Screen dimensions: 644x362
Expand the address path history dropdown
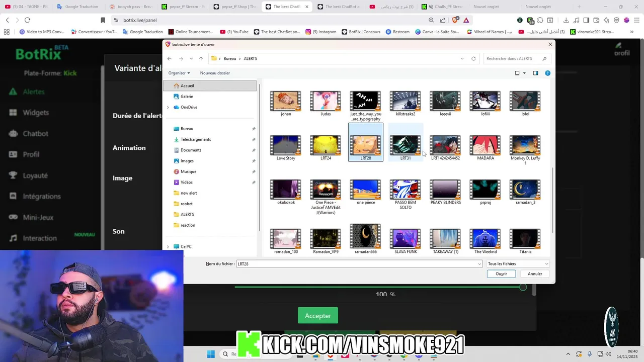[x=462, y=59]
